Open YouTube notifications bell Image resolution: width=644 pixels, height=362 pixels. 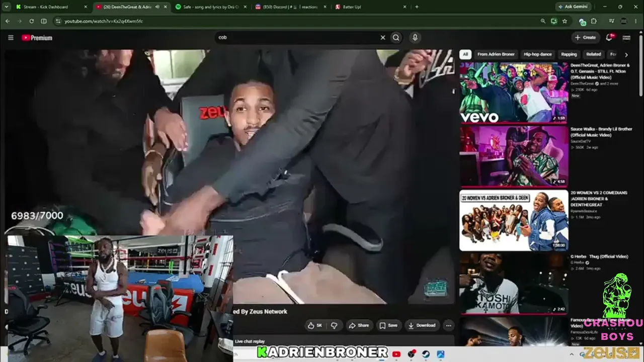(610, 37)
